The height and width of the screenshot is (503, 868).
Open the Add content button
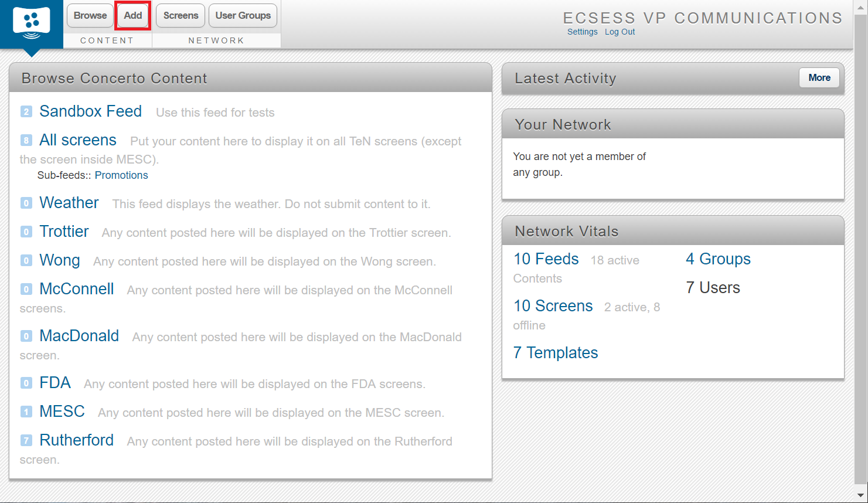click(x=133, y=15)
